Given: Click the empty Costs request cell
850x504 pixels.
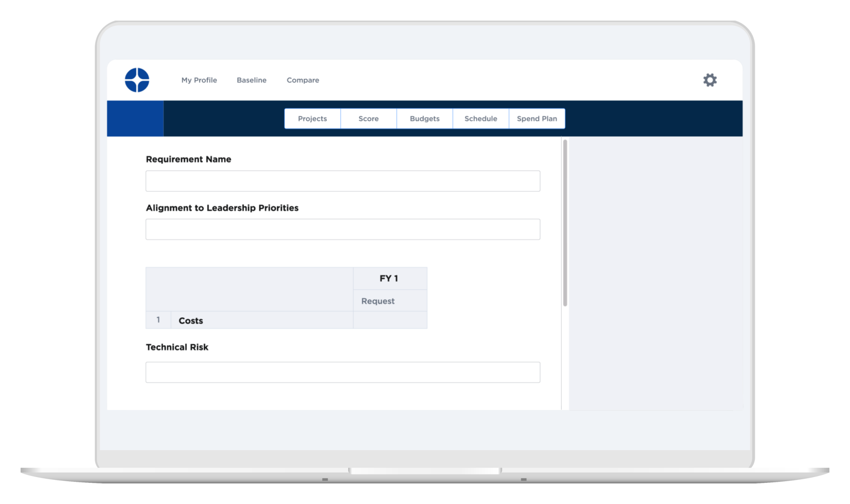Looking at the screenshot, I should 389,320.
